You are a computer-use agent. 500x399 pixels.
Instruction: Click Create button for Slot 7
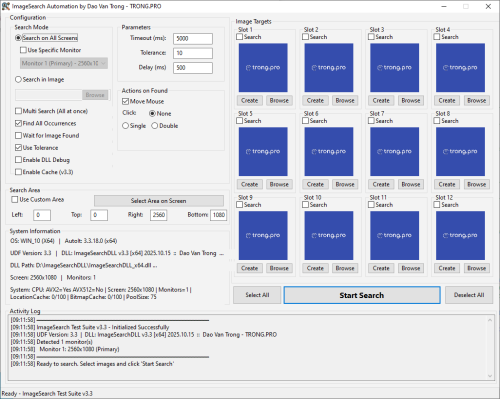tap(381, 185)
